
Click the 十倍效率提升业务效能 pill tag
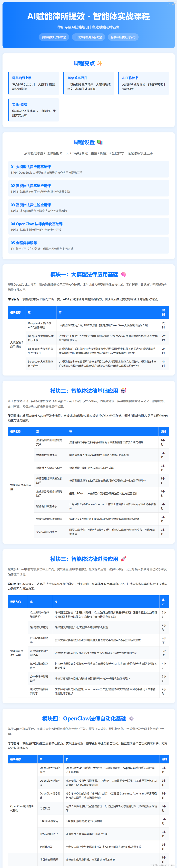click(x=89, y=37)
